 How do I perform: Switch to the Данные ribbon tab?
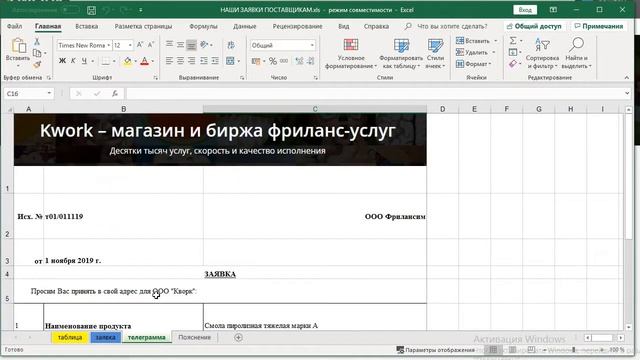(244, 26)
